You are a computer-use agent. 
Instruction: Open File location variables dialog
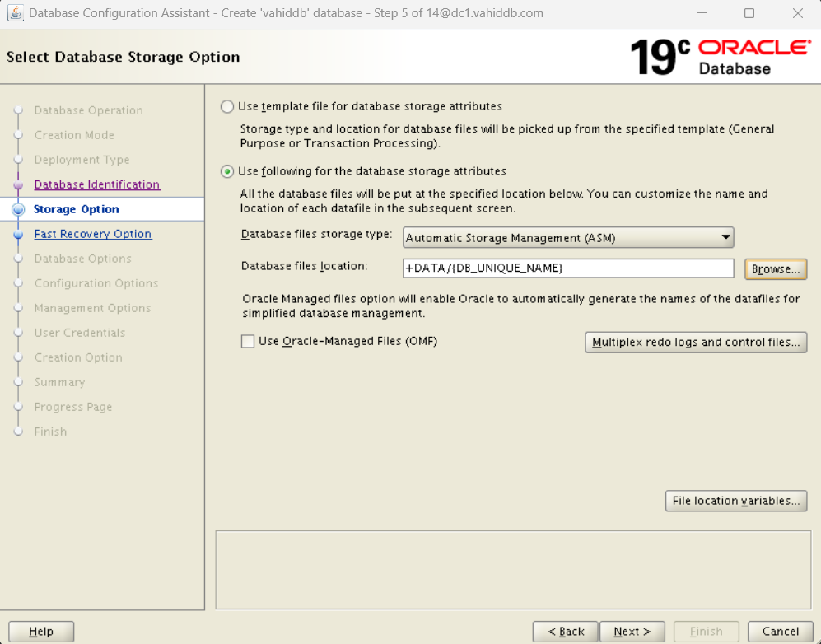pyautogui.click(x=735, y=501)
